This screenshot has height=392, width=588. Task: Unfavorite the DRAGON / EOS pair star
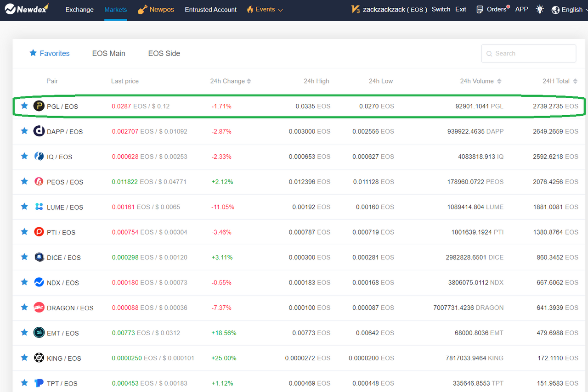click(24, 307)
